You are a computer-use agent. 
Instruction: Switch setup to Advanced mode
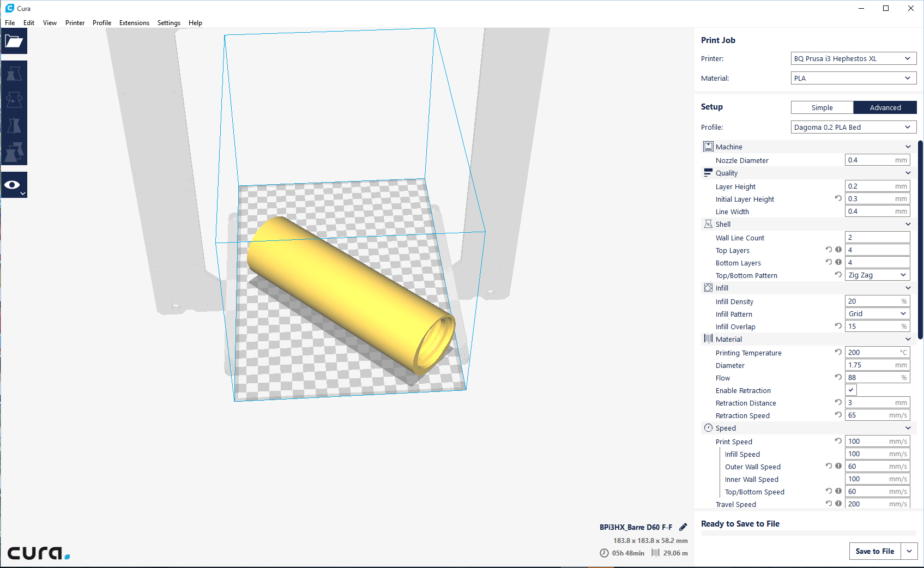[885, 108]
